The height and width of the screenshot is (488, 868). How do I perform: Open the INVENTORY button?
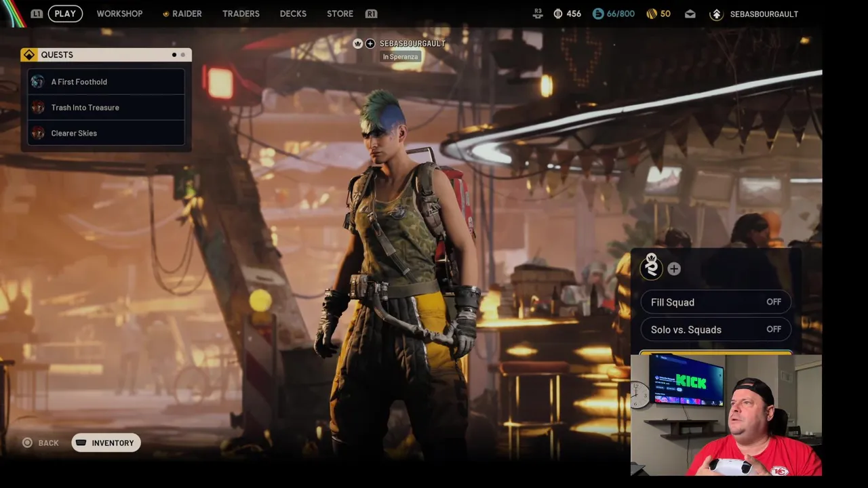(x=106, y=443)
